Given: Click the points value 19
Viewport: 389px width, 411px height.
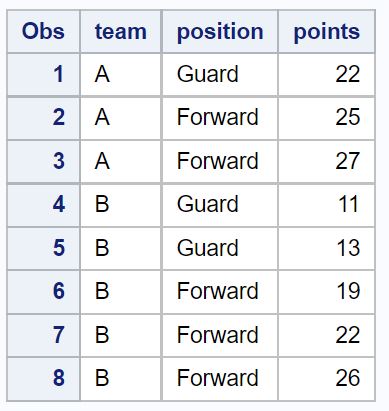Looking at the screenshot, I should tap(327, 292).
